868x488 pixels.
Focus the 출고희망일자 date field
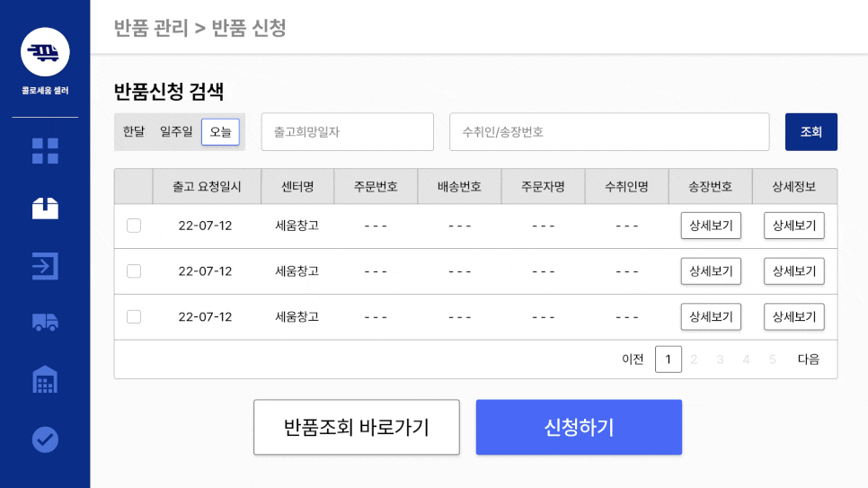[x=347, y=132]
